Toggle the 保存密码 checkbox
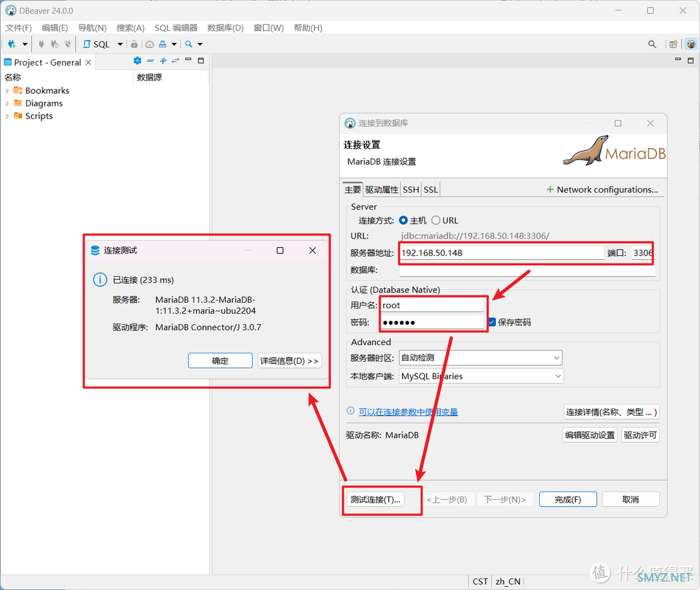700x590 pixels. pyautogui.click(x=491, y=322)
